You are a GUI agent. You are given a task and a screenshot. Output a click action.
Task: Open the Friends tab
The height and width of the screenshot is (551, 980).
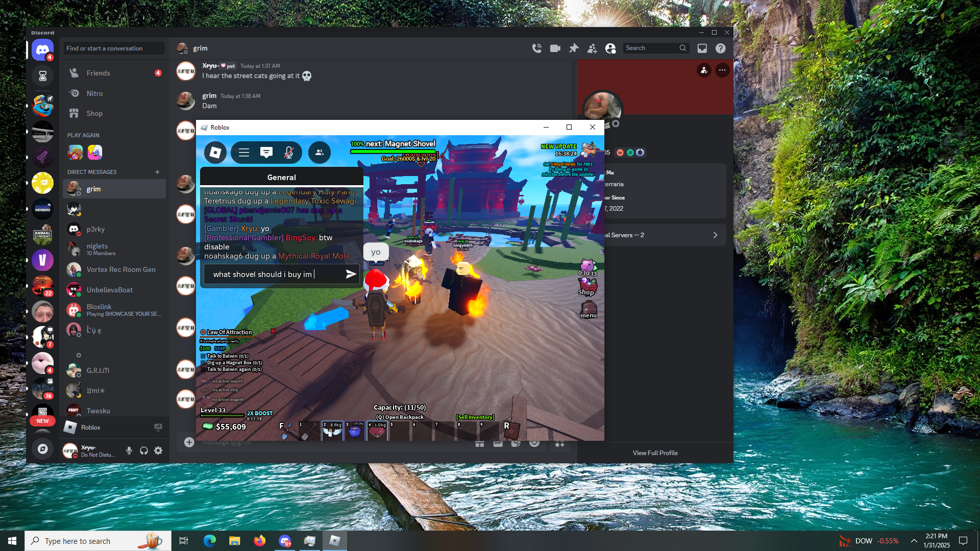[x=99, y=73]
